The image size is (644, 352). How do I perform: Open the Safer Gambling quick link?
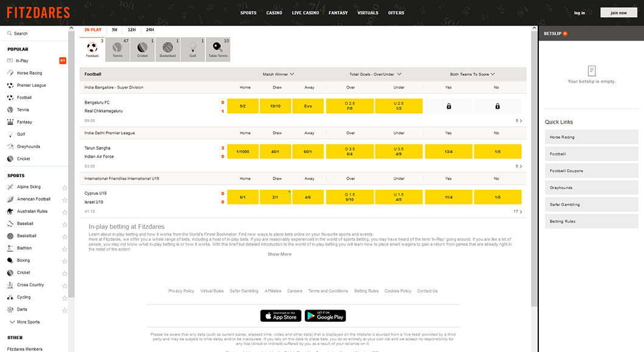coord(591,205)
